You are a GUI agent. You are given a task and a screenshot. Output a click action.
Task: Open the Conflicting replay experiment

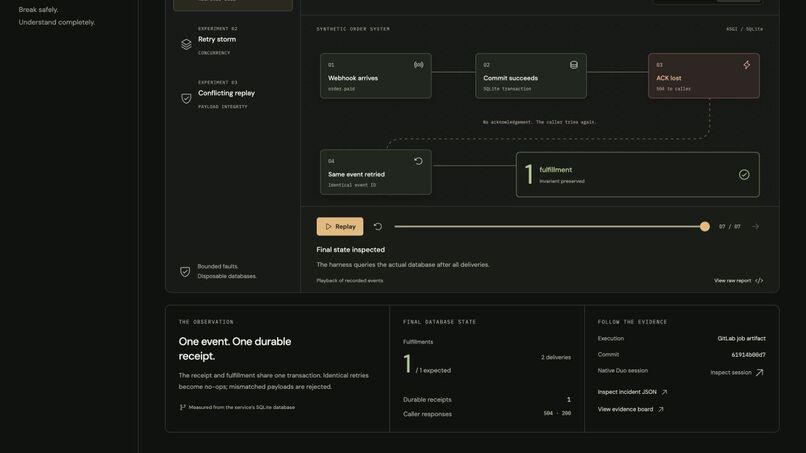point(232,94)
